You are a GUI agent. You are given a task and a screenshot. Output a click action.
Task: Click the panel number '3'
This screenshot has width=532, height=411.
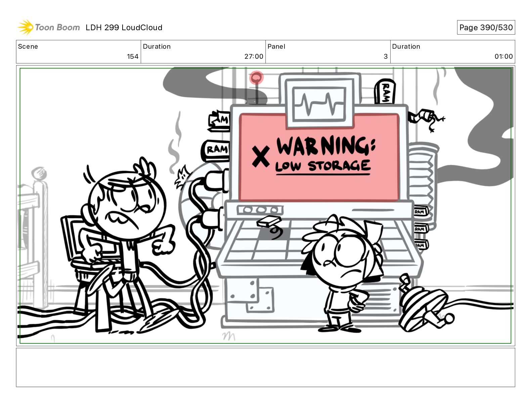pyautogui.click(x=386, y=56)
